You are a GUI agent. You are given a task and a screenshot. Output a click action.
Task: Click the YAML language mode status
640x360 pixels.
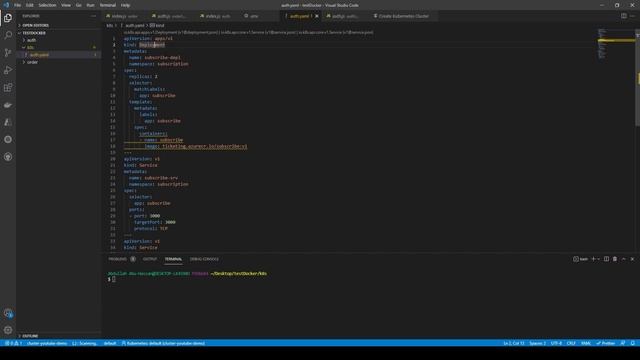tap(586, 343)
